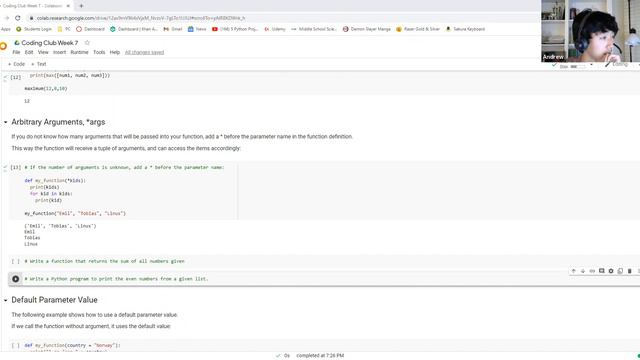Collapse the Default Parameter Value section
The image size is (640, 360).
pyautogui.click(x=6, y=300)
